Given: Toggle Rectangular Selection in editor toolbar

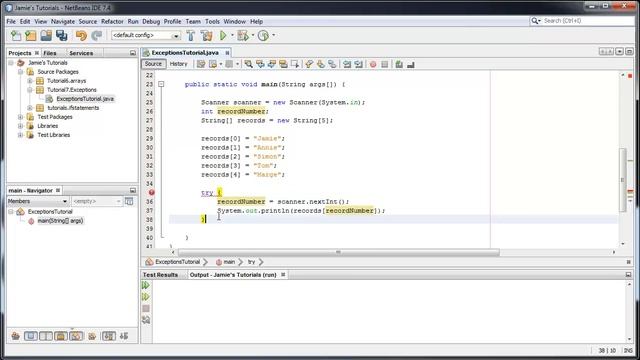Looking at the screenshot, I should (x=295, y=64).
